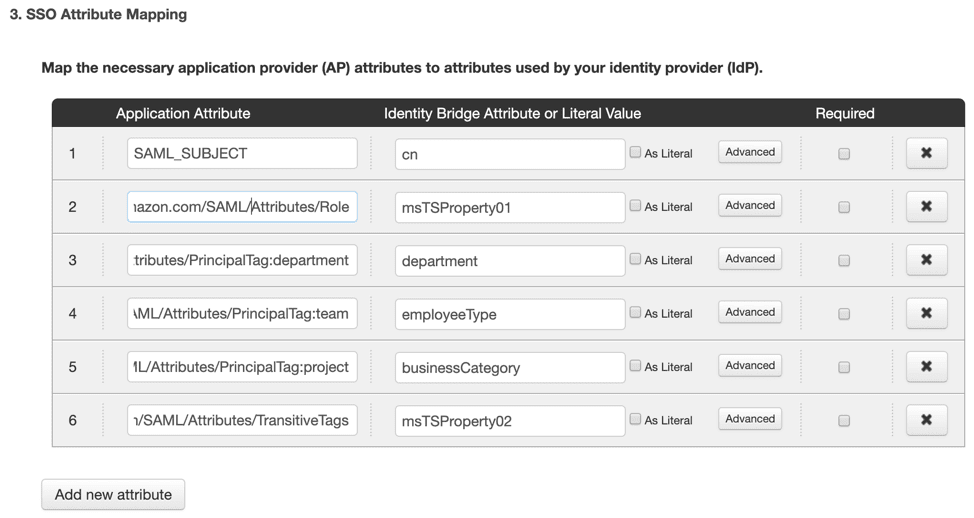Image resolution: width=974 pixels, height=518 pixels.
Task: Select the msTSProperty01 value field
Action: [x=510, y=207]
